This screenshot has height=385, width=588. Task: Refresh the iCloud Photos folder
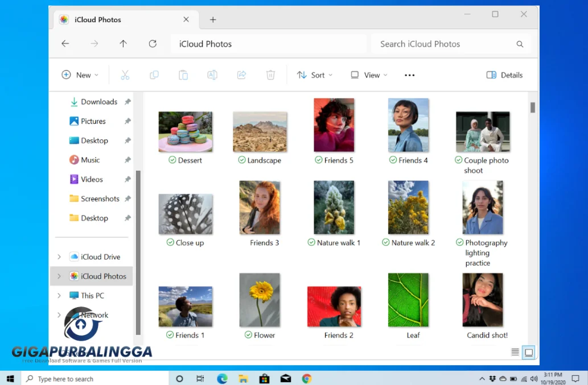click(152, 44)
